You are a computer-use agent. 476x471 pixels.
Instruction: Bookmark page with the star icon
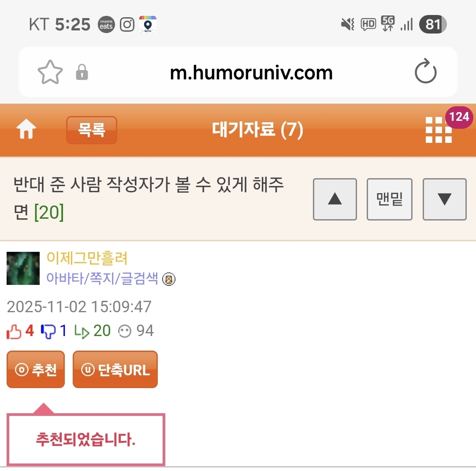click(50, 73)
